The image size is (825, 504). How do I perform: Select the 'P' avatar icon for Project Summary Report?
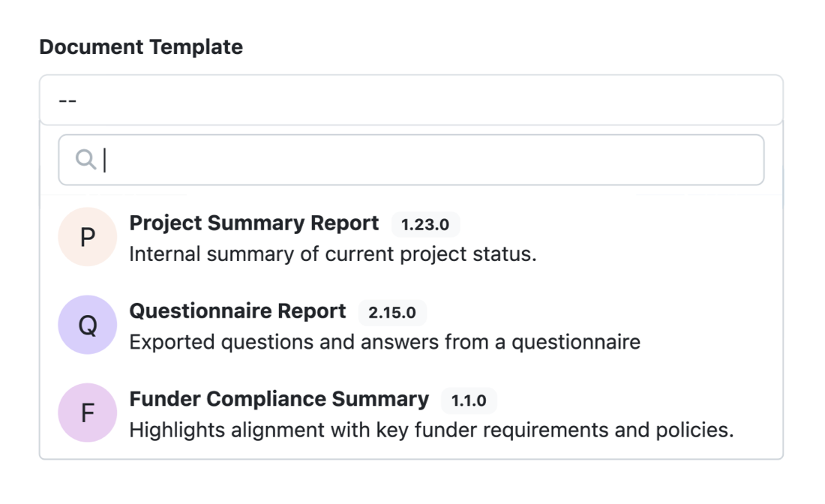click(87, 237)
